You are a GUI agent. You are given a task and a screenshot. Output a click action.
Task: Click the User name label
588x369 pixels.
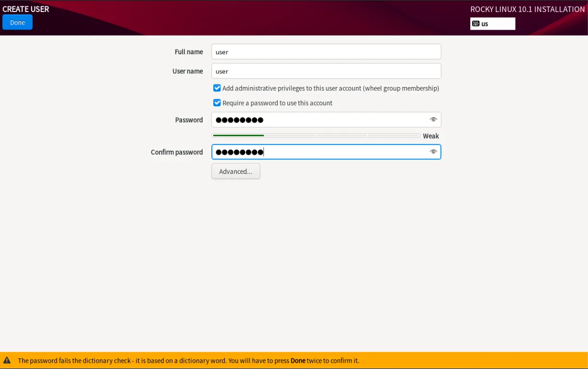coord(188,71)
